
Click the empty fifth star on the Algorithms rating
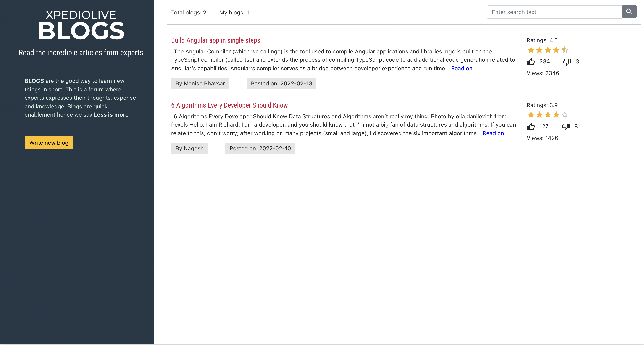pyautogui.click(x=565, y=115)
